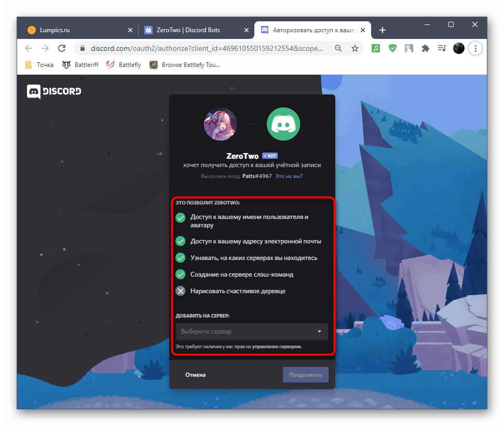Screen dimensions: 504x426
Task: Click the Это не вы? link
Action: point(289,176)
